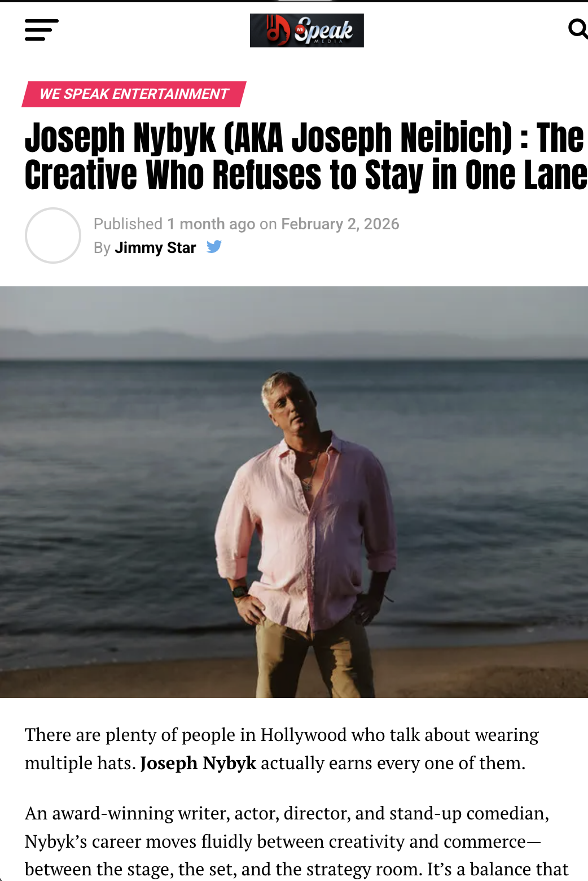The image size is (588, 881).
Task: Go home via We Speak Media logo
Action: [307, 30]
